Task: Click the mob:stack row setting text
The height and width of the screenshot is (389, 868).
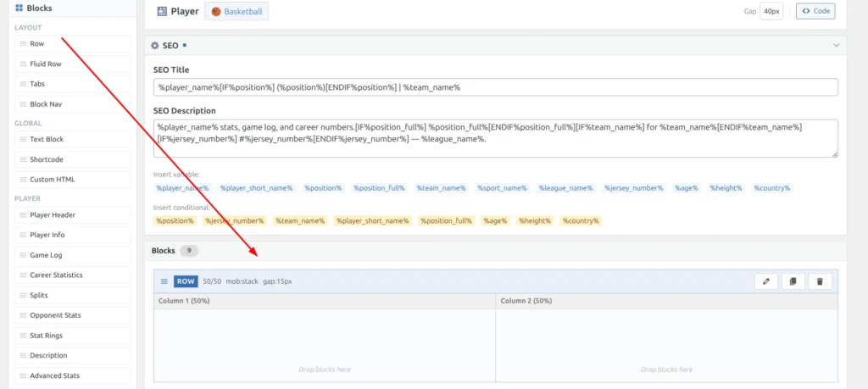Action: click(242, 281)
